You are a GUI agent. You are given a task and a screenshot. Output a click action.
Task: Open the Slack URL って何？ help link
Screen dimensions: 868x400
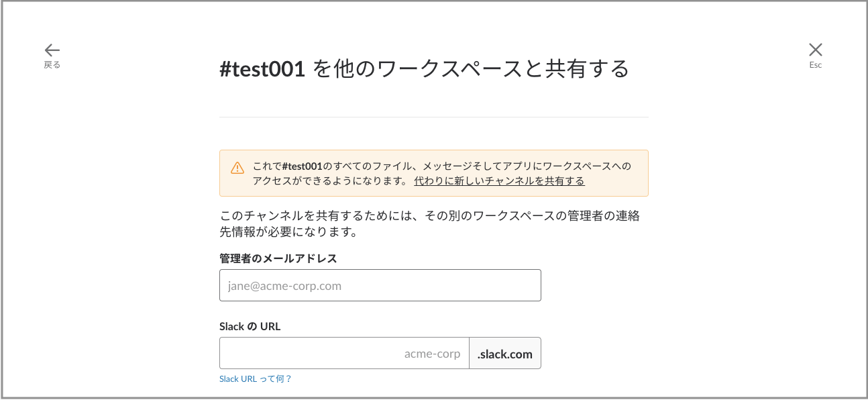pos(256,379)
